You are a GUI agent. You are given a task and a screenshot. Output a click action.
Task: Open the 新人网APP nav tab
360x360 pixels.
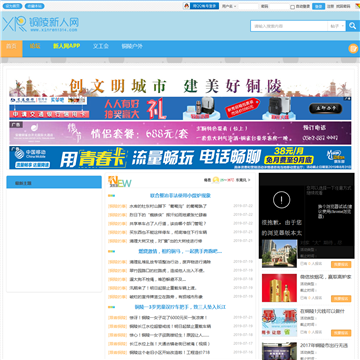pos(66,46)
